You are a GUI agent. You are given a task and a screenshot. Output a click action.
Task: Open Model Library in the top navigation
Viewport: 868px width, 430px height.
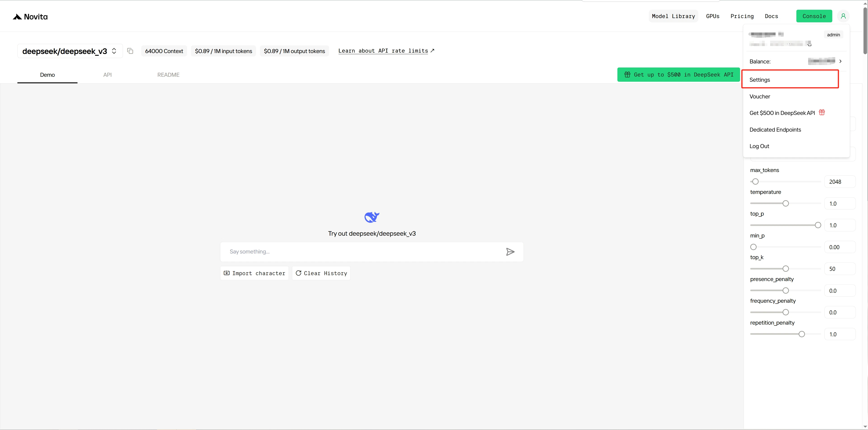coord(673,16)
